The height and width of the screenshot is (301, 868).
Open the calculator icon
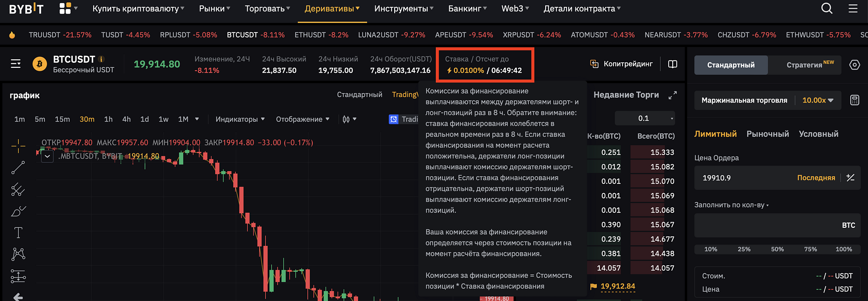[854, 100]
